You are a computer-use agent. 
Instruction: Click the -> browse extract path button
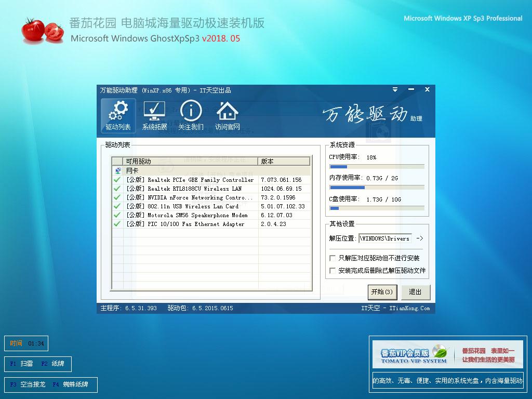pos(420,238)
